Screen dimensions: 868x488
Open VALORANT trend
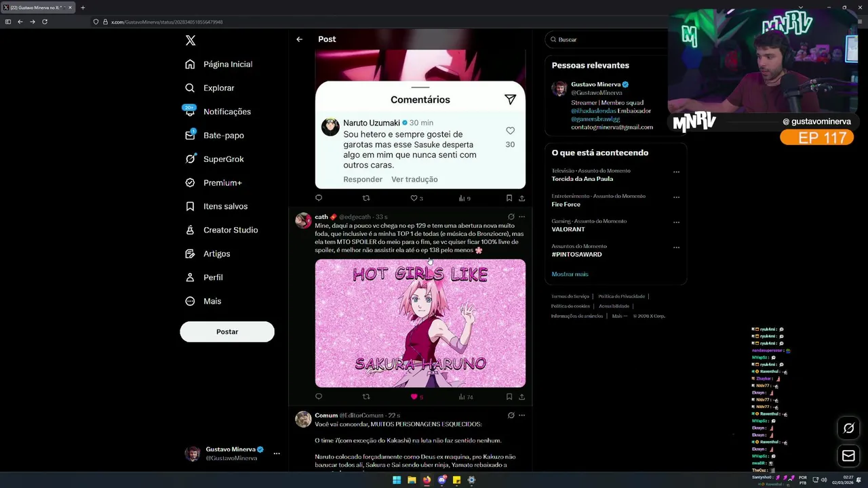pos(568,230)
